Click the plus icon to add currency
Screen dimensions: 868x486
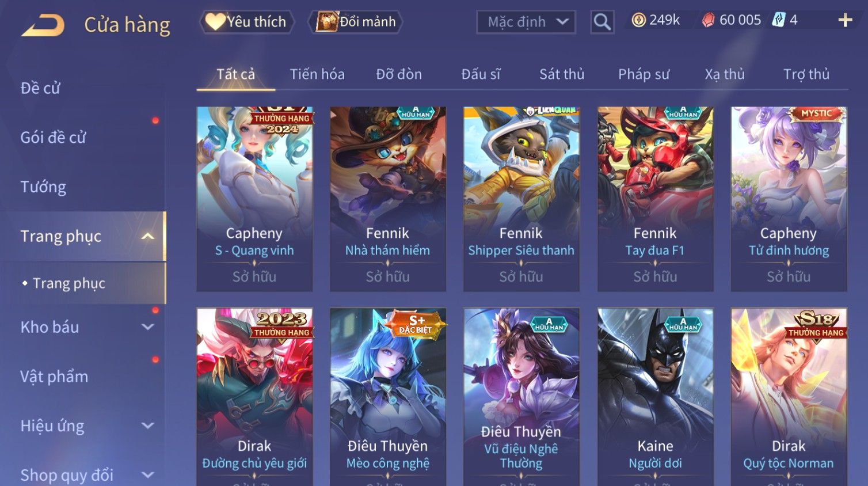[845, 20]
